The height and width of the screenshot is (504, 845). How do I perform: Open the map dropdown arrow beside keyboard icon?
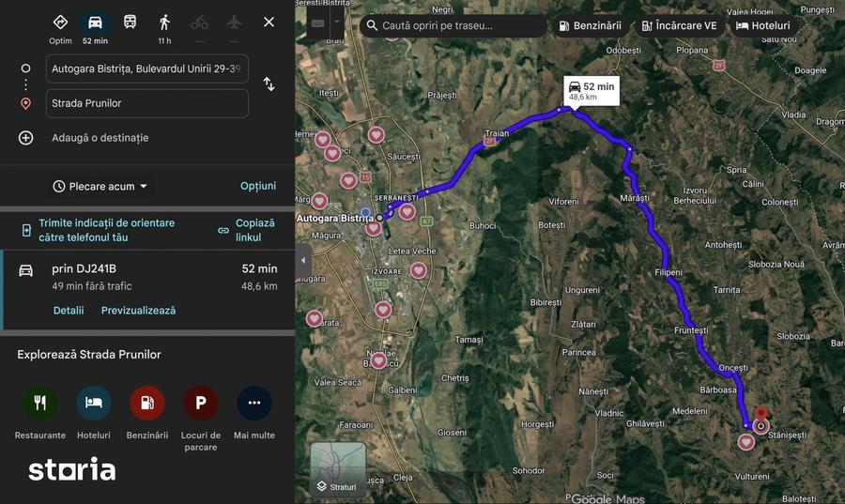point(337,23)
